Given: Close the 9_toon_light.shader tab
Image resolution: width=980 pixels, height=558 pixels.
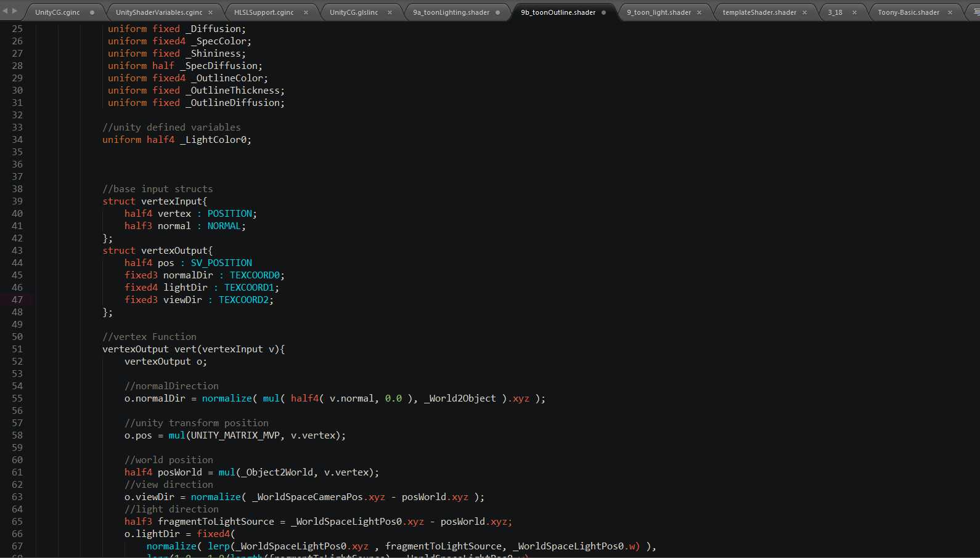Looking at the screenshot, I should tap(699, 12).
